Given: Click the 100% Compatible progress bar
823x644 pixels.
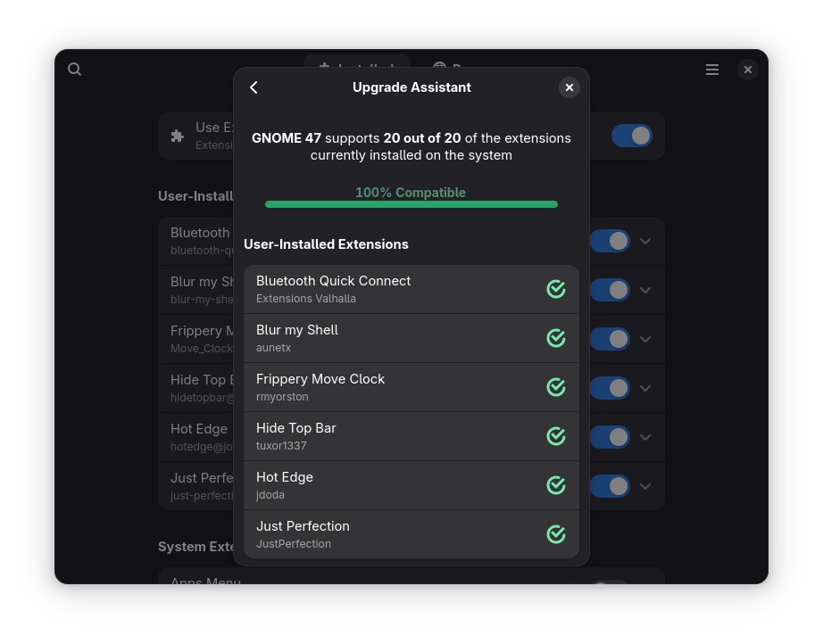Looking at the screenshot, I should [x=411, y=204].
